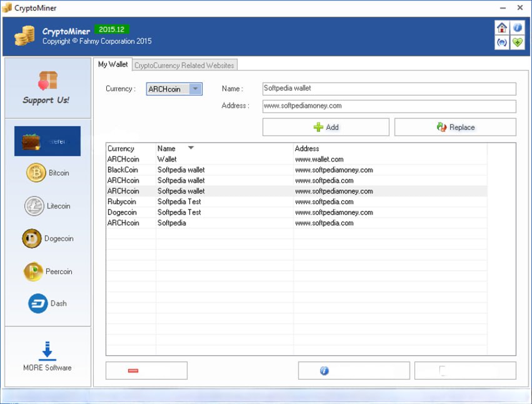Viewport: 532px width, 404px height.
Task: Click the Support Us gift icon
Action: click(x=47, y=81)
